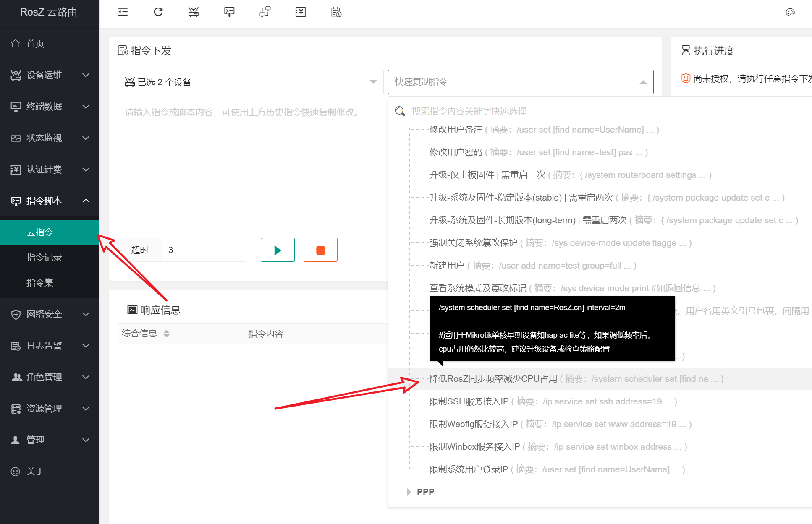Click the search magnifier icon in dropdown
Screen dimensions: 812x524
pyautogui.click(x=400, y=111)
